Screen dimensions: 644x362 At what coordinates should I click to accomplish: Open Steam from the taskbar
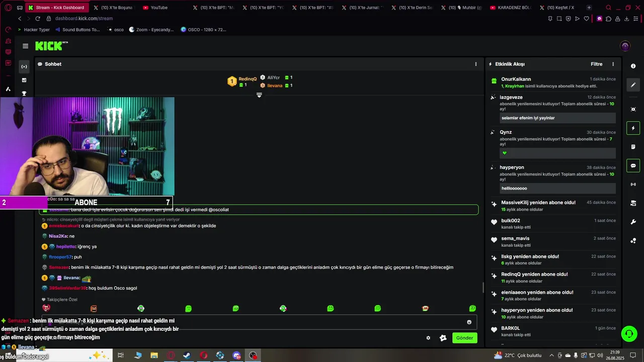187,355
